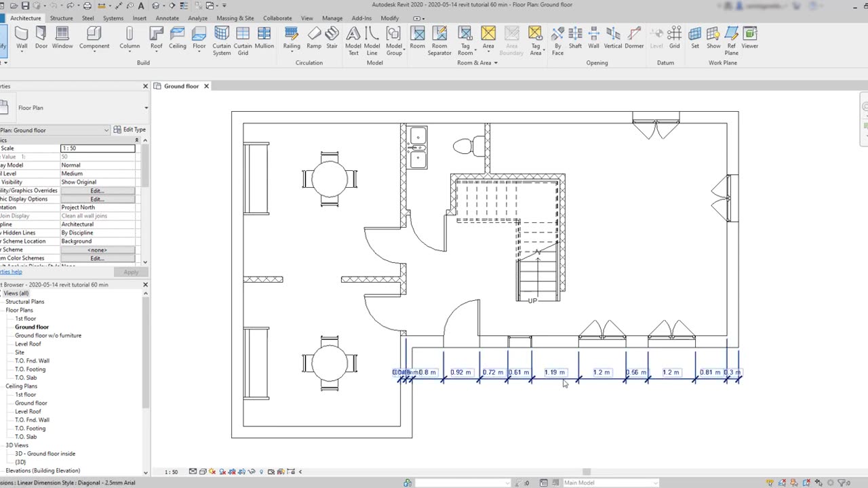Select the Ceiling tool
The image size is (868, 488).
click(178, 38)
